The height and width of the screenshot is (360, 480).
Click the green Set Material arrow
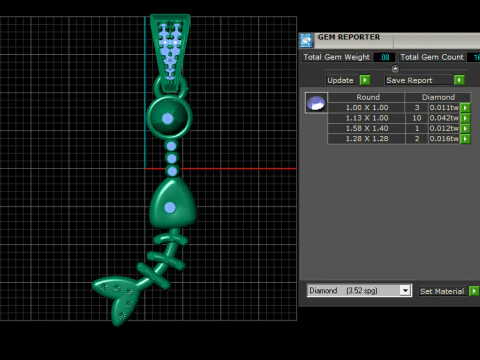click(474, 291)
